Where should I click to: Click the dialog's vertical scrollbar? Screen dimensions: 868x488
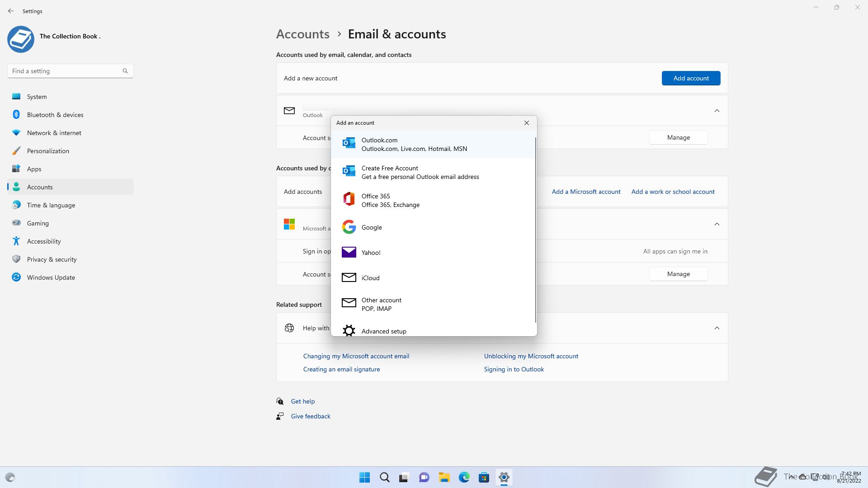click(536, 230)
